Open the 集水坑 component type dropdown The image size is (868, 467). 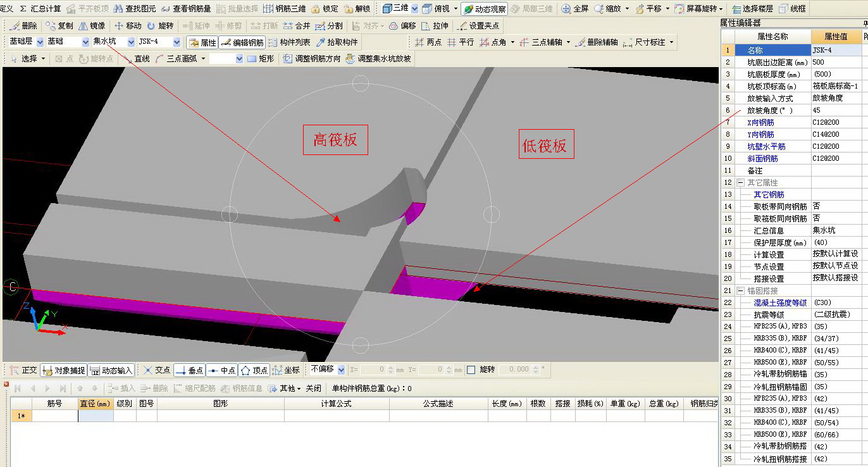click(131, 42)
